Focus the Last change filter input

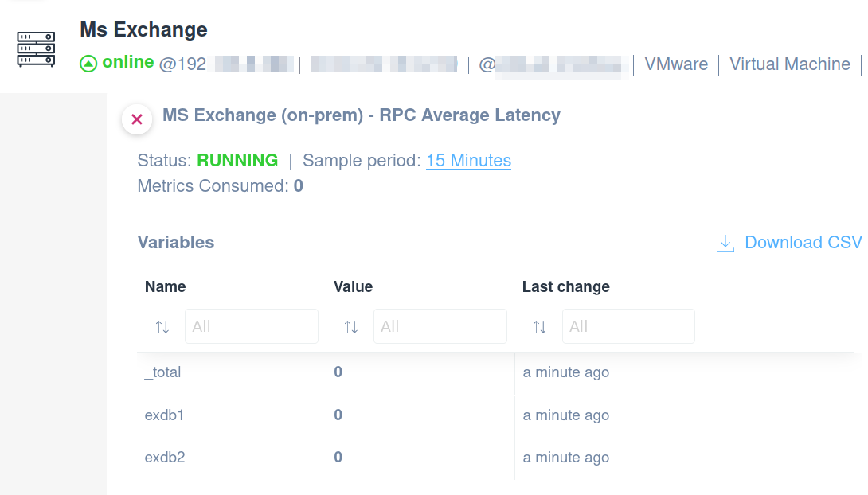(628, 326)
